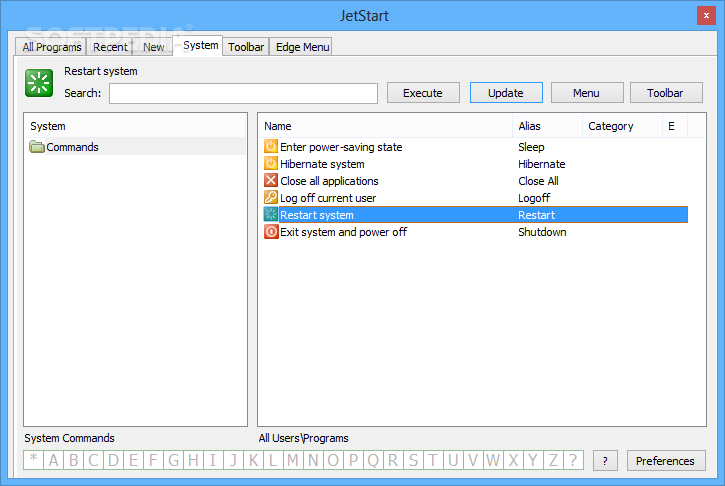The width and height of the screenshot is (725, 486).
Task: Filter by letter H in alphabet bar
Action: click(193, 460)
